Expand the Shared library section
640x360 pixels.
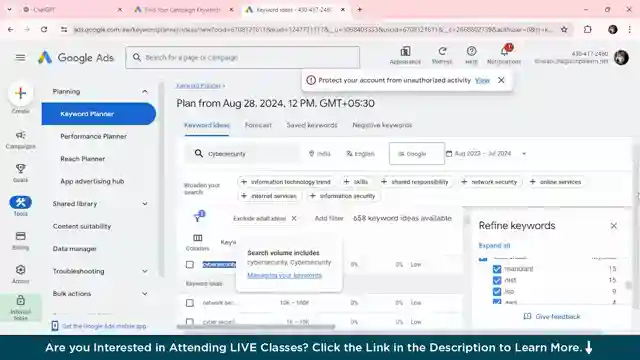[x=144, y=204]
